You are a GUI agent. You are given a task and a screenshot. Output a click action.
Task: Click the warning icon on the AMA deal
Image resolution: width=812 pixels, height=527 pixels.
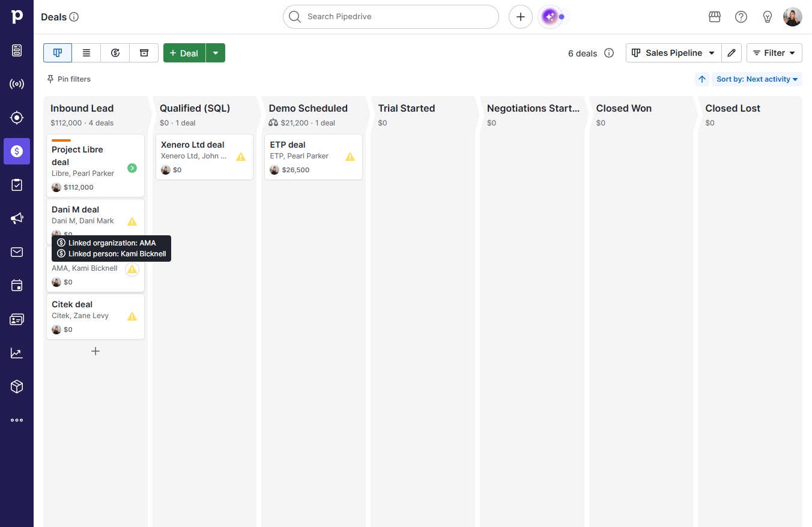coord(132,270)
